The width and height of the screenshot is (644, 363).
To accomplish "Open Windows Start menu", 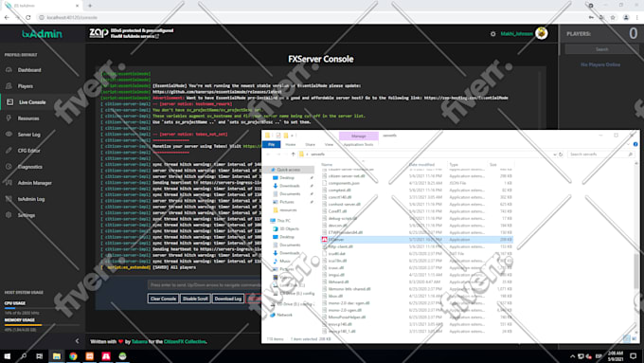I will pos(7,356).
